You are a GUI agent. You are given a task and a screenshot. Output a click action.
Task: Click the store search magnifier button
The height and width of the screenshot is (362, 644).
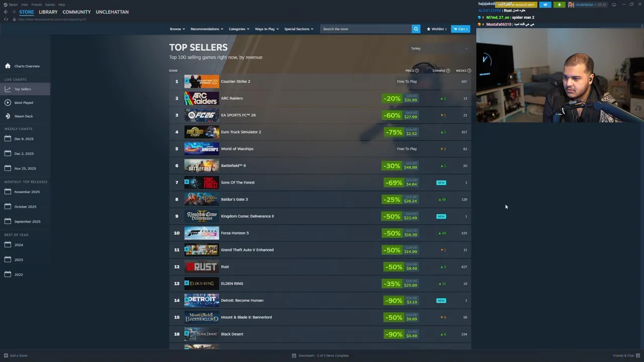coord(416,29)
